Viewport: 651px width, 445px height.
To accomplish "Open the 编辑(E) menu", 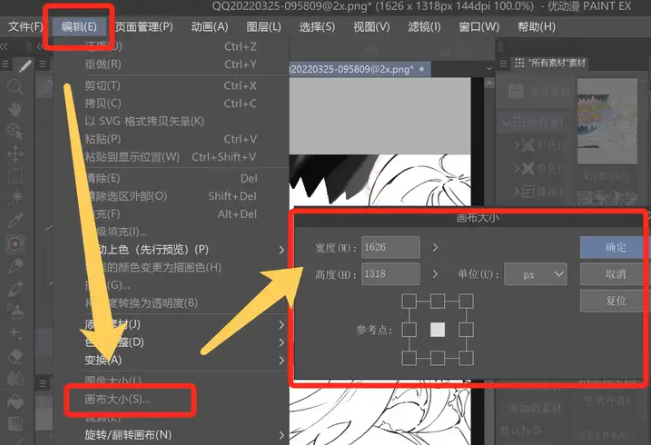I will [79, 27].
